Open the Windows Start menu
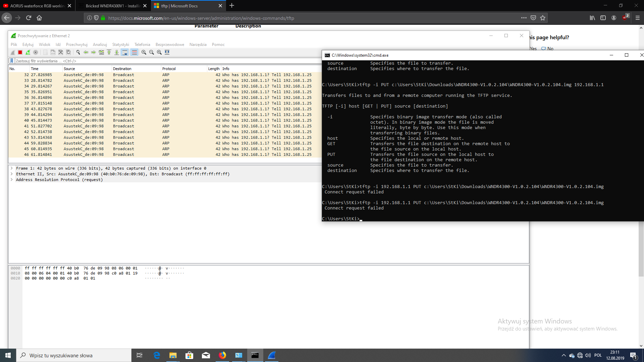Image resolution: width=644 pixels, height=362 pixels. [x=8, y=355]
